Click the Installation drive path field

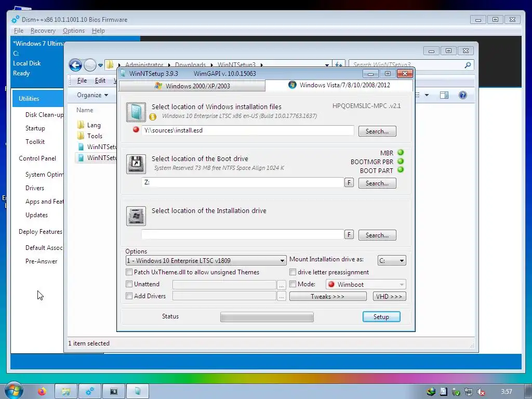[243, 234]
